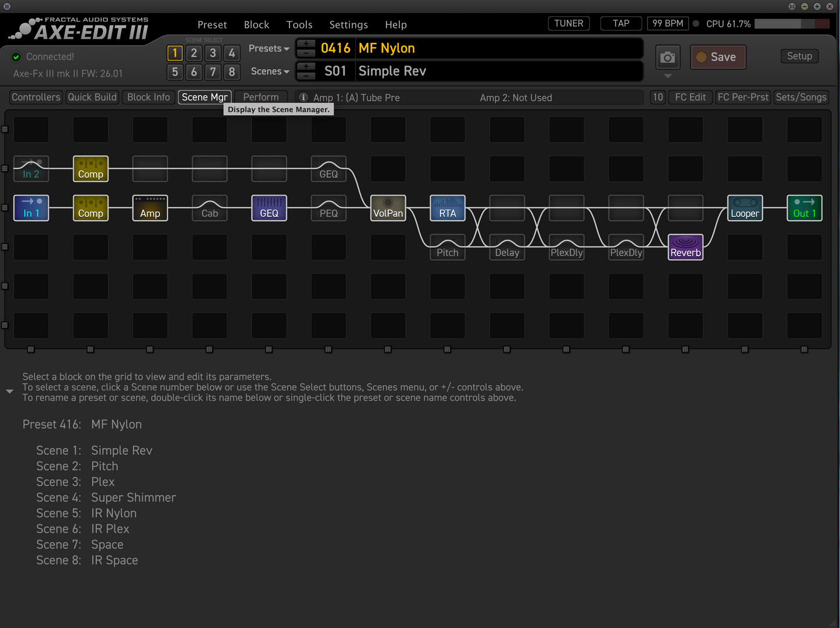The height and width of the screenshot is (628, 840).
Task: Step to next scene with plus control
Action: (x=306, y=66)
